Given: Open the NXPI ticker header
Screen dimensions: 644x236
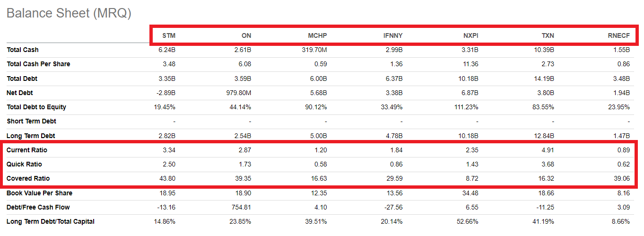Looking at the screenshot, I should click(470, 35).
